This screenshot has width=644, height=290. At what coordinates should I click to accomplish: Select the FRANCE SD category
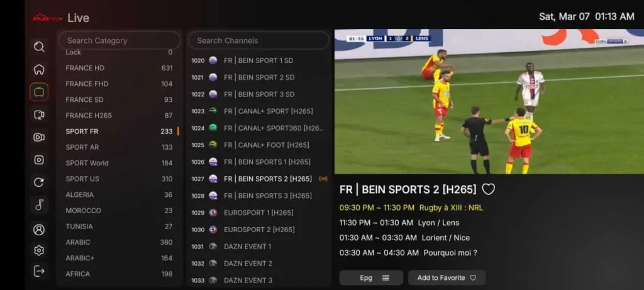[x=119, y=99]
